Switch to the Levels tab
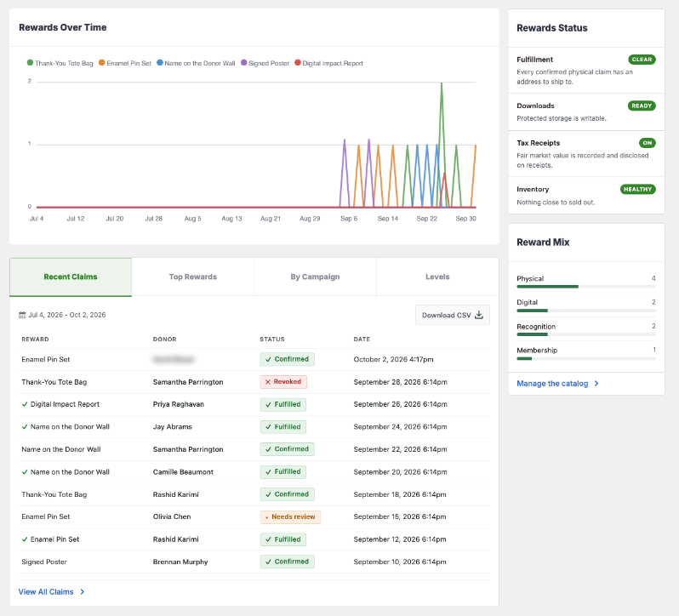The image size is (679, 616). [x=437, y=277]
